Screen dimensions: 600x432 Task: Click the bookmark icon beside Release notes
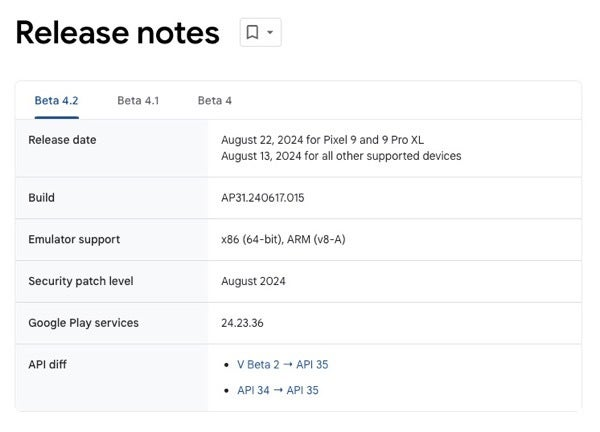point(253,33)
